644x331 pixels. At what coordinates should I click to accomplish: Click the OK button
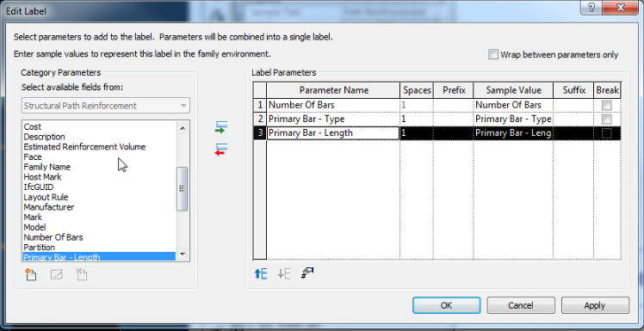tap(447, 305)
